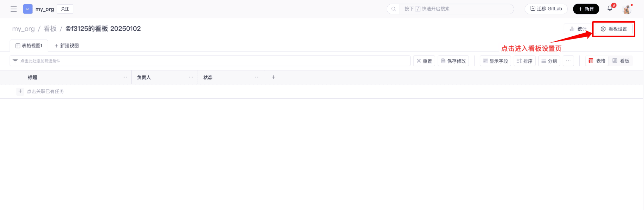Open 看板设置 board settings page
644x210 pixels.
[x=613, y=29]
